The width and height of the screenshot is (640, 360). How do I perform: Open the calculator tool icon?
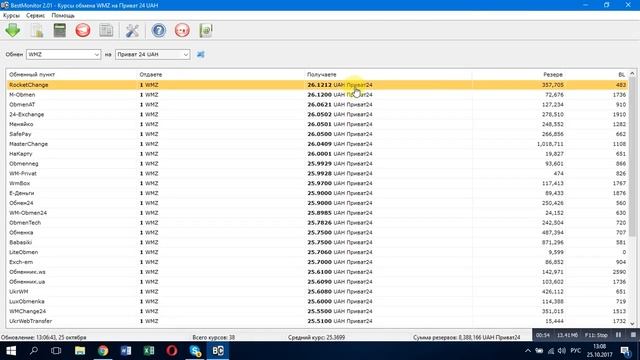click(x=60, y=31)
